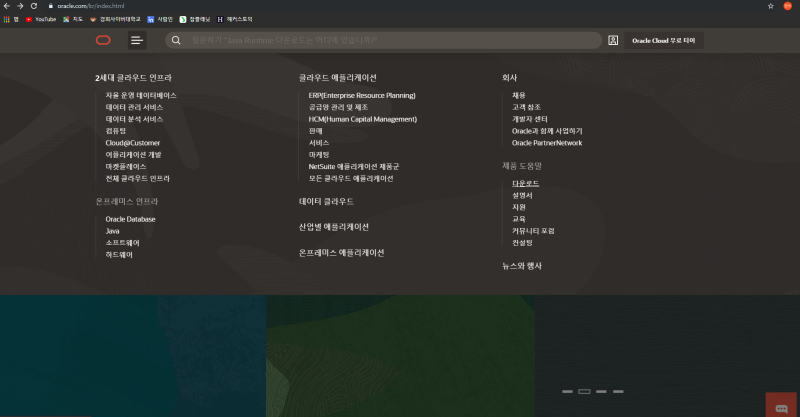Open HCM(Human Capital Management) link
Image resolution: width=800 pixels, height=417 pixels.
(363, 119)
